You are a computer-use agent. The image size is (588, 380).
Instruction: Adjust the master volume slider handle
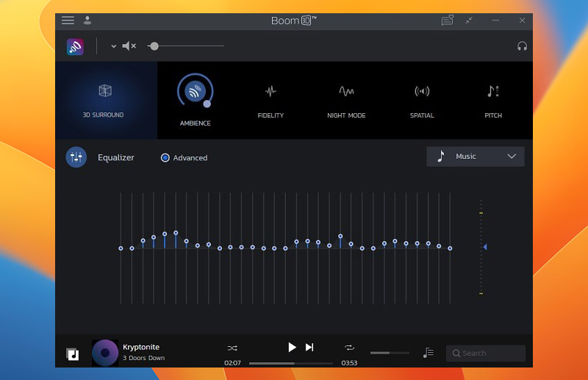(154, 46)
